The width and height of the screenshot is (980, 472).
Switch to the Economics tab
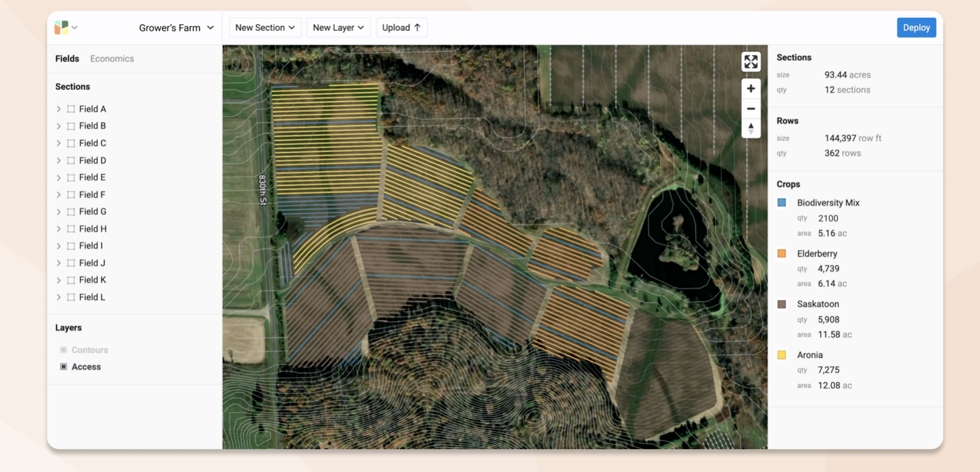pos(112,59)
